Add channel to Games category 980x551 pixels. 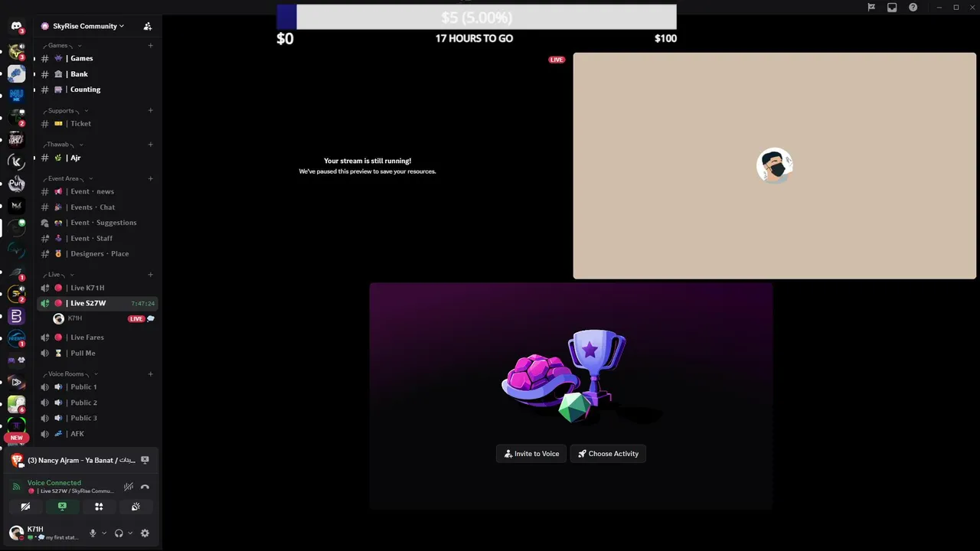(150, 45)
